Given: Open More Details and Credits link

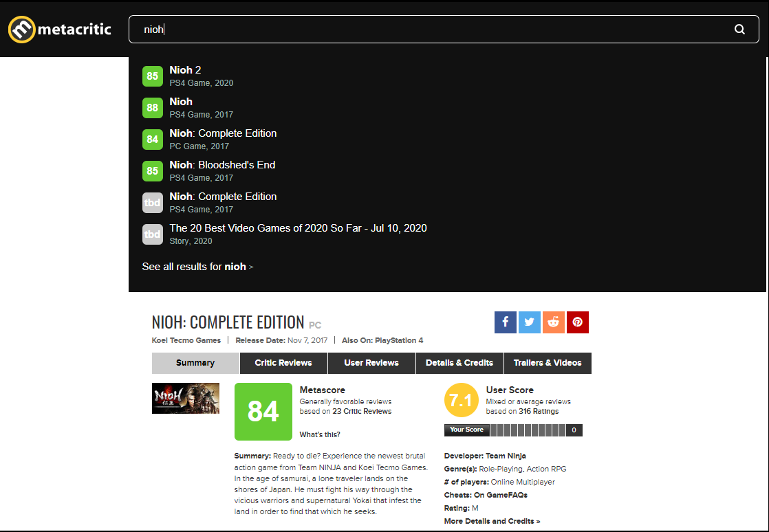Looking at the screenshot, I should coord(492,521).
